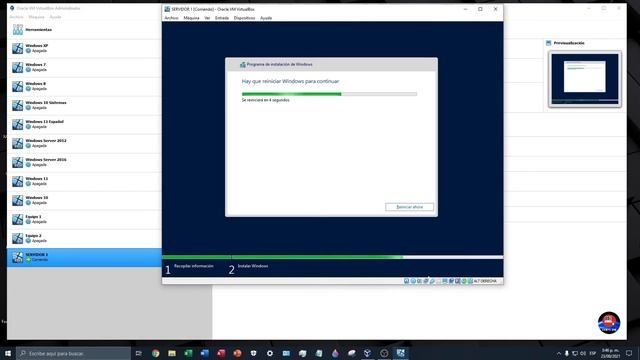
Task: Open the Dispositivos menu in the VM window
Action: (244, 18)
